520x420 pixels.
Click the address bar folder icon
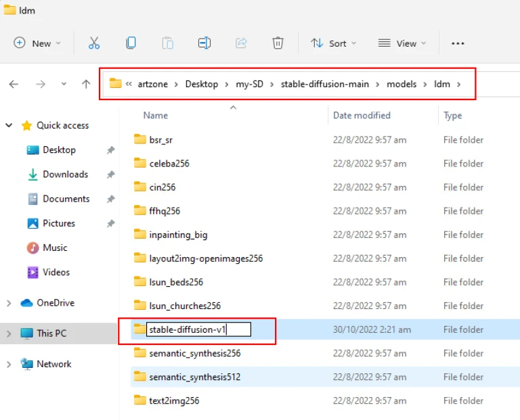(x=115, y=83)
